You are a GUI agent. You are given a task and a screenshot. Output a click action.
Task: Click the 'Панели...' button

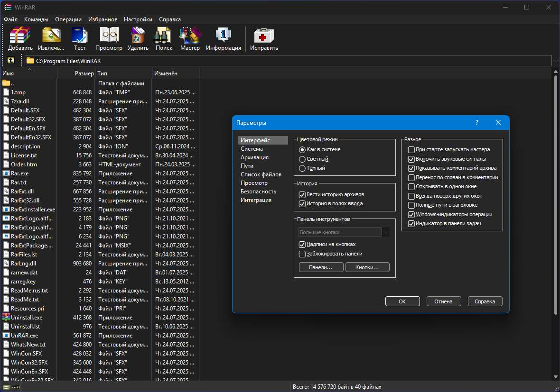pyautogui.click(x=321, y=267)
